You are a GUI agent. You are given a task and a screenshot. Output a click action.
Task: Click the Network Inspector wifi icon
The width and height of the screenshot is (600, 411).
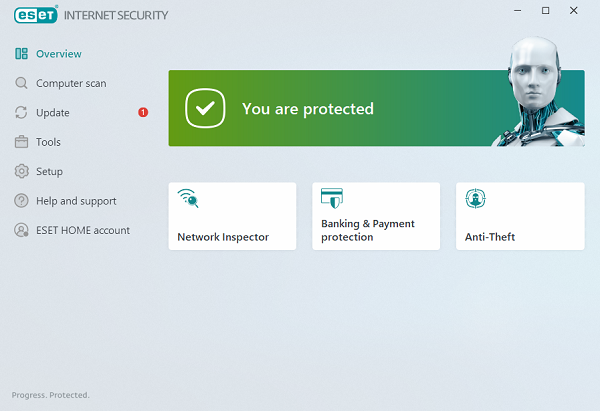(188, 198)
